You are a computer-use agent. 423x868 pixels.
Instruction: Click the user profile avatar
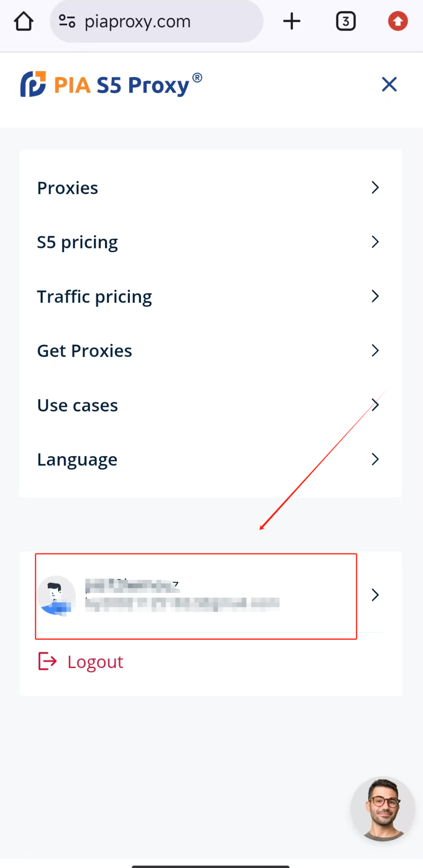(x=56, y=595)
